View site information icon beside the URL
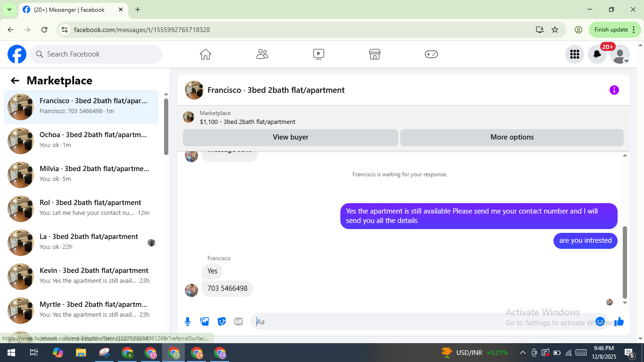Screen dimensions: 644x362 (65, 30)
